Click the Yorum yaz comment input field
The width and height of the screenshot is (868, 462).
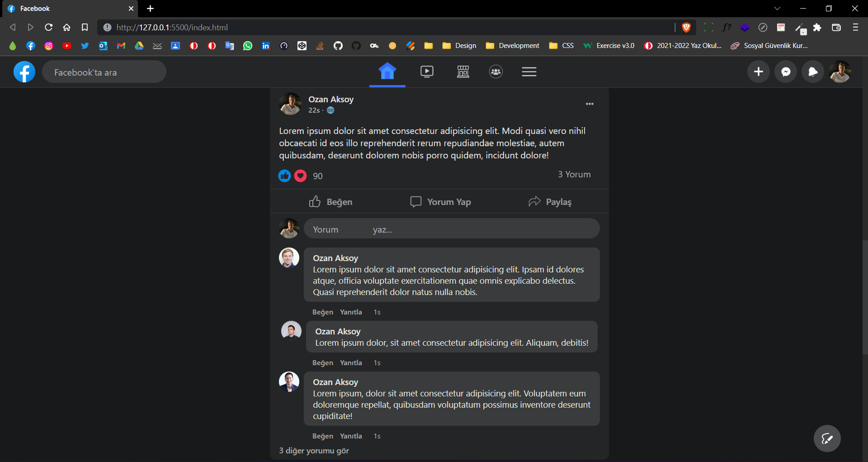pyautogui.click(x=452, y=229)
